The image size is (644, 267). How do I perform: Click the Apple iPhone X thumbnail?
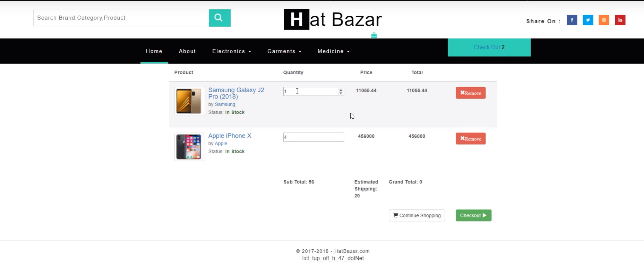coord(189,147)
